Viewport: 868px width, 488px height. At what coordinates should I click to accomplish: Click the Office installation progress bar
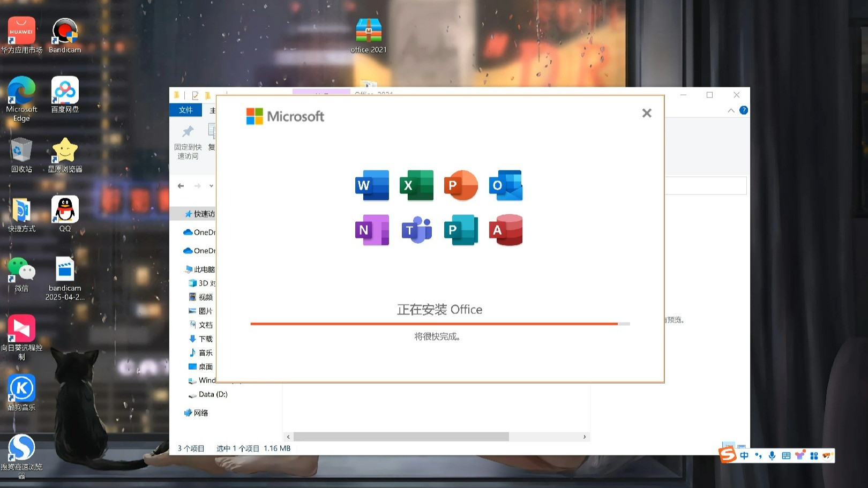tap(440, 324)
